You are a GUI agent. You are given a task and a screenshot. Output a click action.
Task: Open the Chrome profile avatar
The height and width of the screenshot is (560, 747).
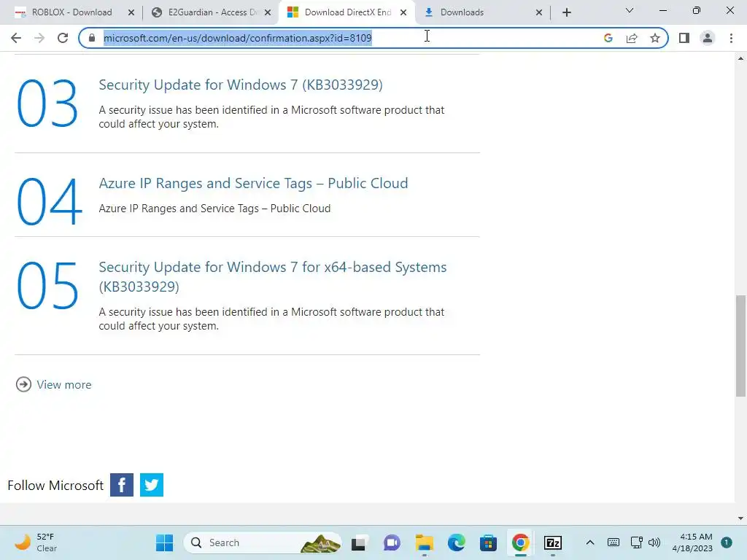coord(708,38)
